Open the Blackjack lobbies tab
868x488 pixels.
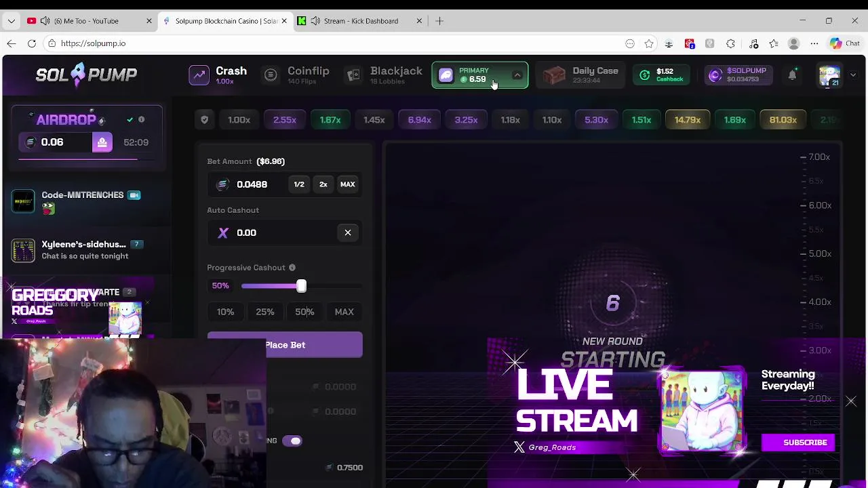pyautogui.click(x=384, y=75)
